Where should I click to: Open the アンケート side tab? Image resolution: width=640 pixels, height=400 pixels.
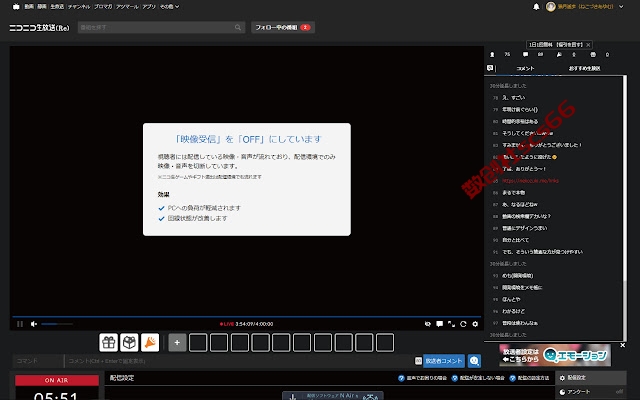click(591, 392)
